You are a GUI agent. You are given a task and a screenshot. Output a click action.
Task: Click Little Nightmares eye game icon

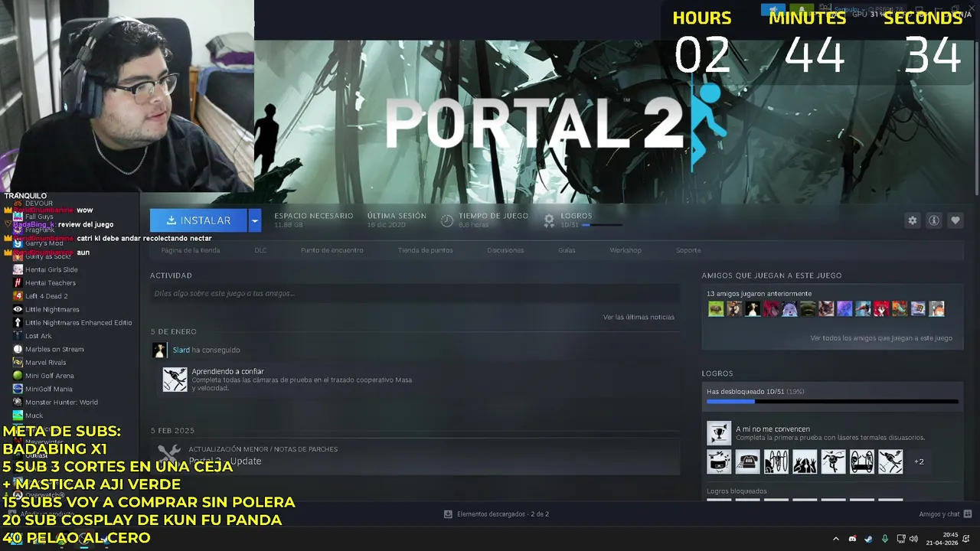click(x=18, y=309)
